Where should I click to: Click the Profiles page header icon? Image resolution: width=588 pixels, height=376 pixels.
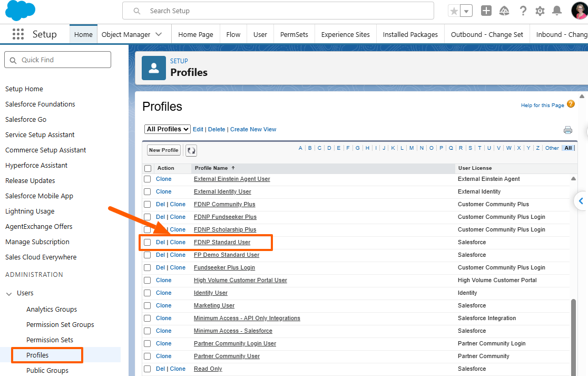tap(154, 68)
